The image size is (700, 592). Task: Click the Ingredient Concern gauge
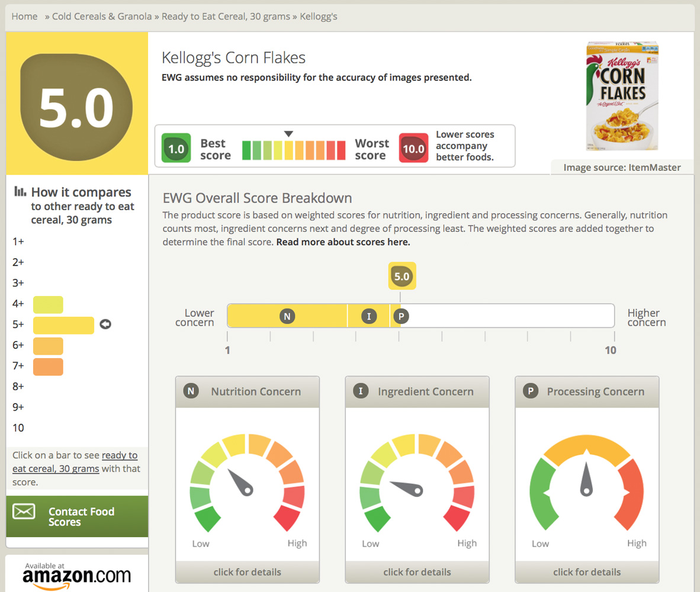417,483
